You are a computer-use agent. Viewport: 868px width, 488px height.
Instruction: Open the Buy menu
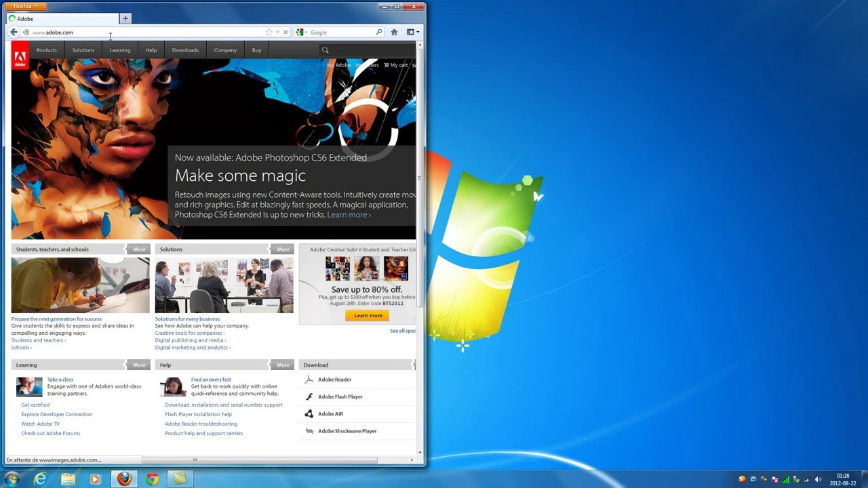tap(256, 50)
